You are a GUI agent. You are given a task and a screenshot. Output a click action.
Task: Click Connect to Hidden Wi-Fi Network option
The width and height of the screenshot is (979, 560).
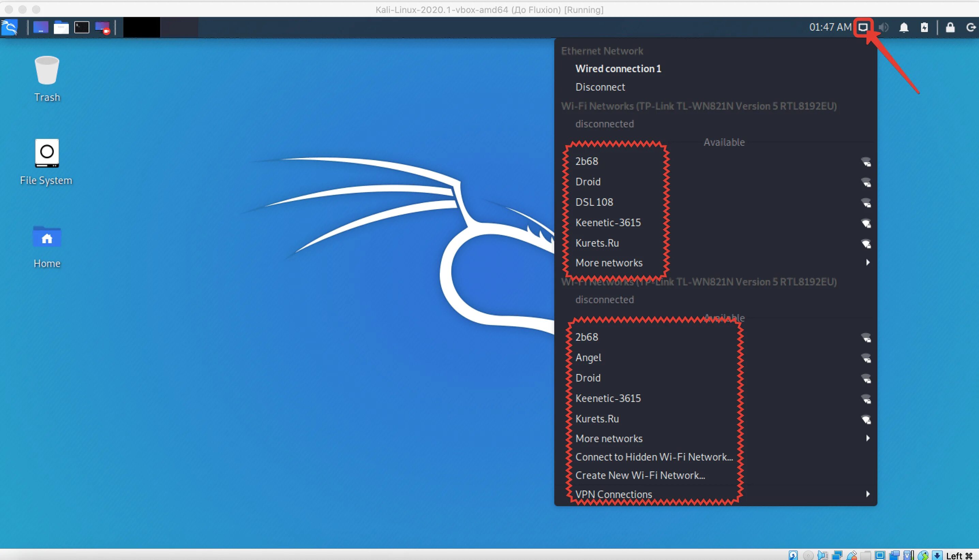point(653,456)
